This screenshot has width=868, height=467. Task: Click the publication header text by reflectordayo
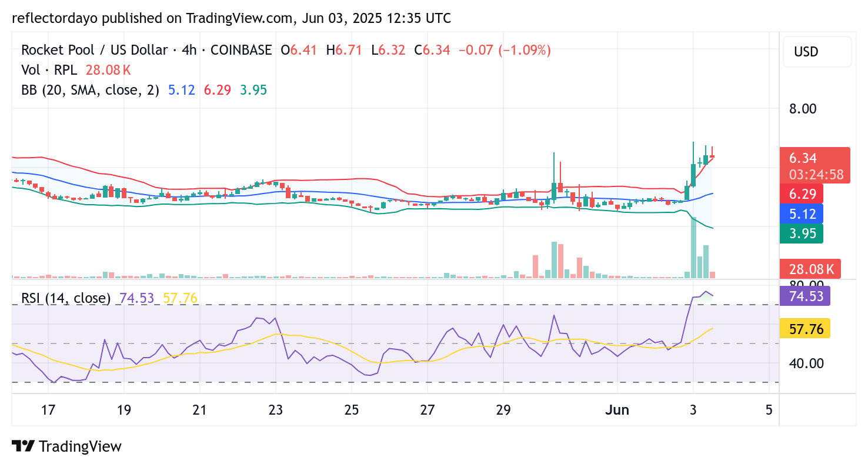(x=231, y=18)
